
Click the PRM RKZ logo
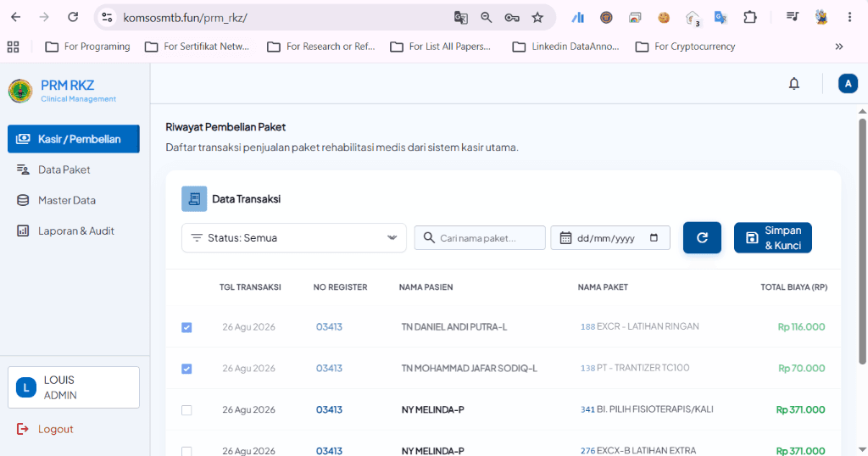pos(20,91)
